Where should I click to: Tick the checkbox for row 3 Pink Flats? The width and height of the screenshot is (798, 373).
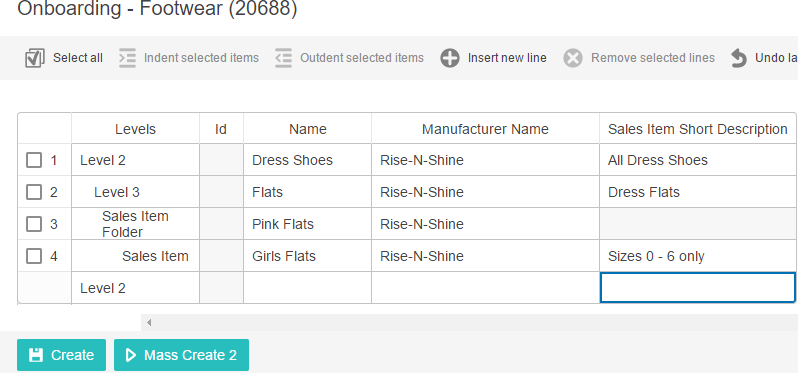click(x=34, y=224)
